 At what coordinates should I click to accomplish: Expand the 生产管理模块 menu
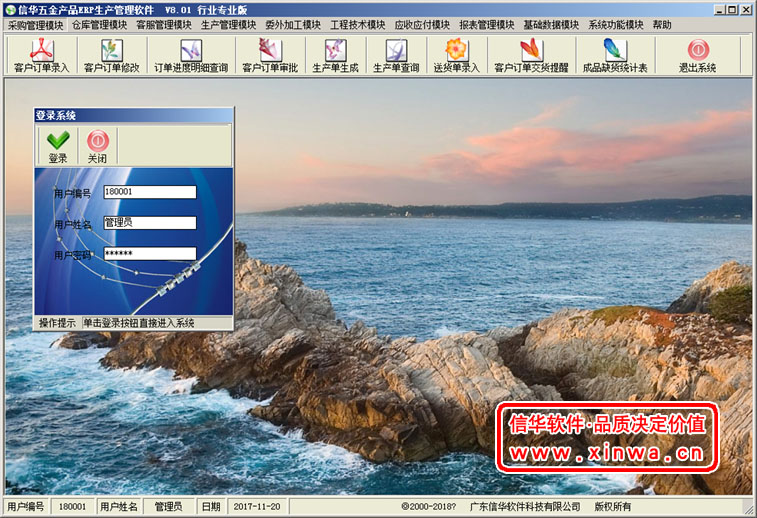coord(228,24)
